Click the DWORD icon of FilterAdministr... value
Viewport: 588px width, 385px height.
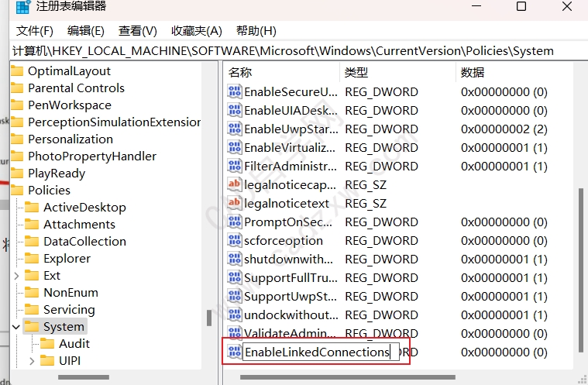point(235,166)
